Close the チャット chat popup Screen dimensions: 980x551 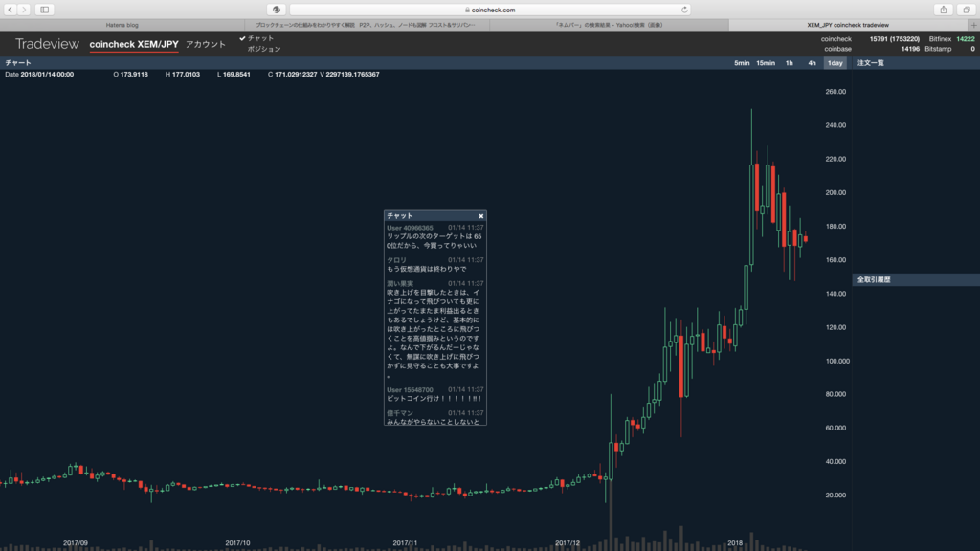[481, 216]
